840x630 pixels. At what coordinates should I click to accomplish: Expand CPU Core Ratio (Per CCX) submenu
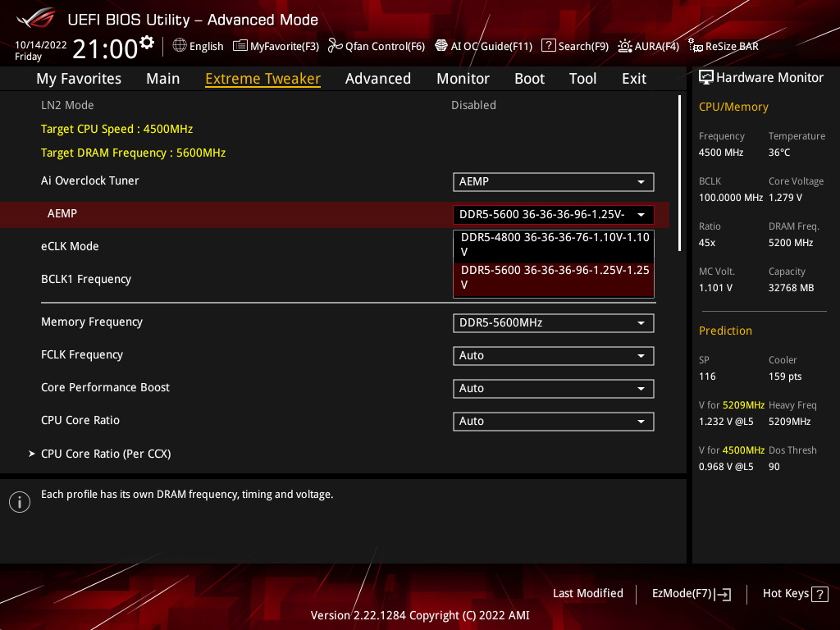click(106, 454)
